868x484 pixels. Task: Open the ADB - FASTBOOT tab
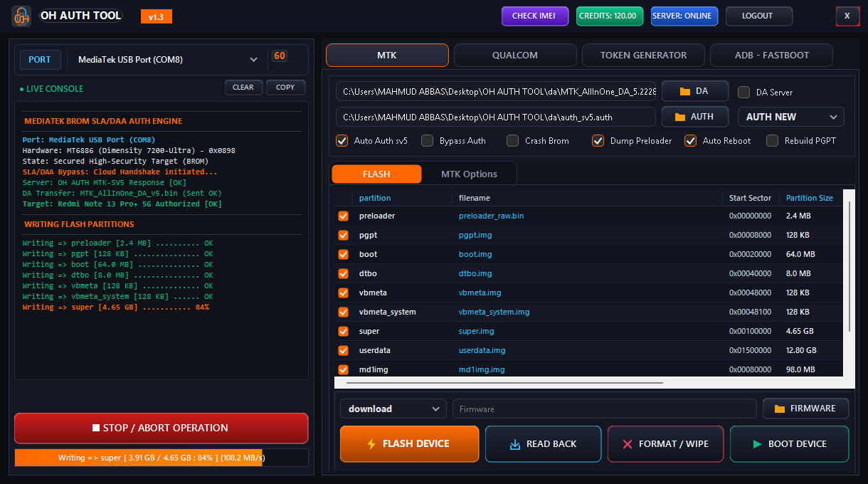point(771,55)
